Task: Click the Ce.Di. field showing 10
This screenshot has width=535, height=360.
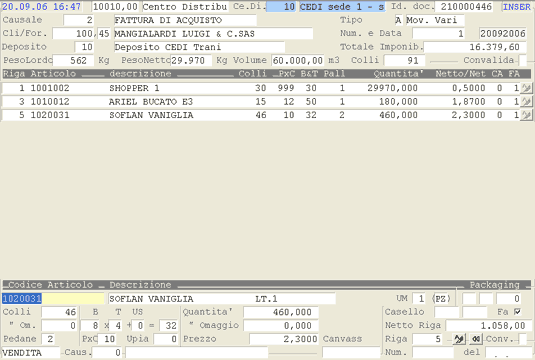Action: (281, 6)
